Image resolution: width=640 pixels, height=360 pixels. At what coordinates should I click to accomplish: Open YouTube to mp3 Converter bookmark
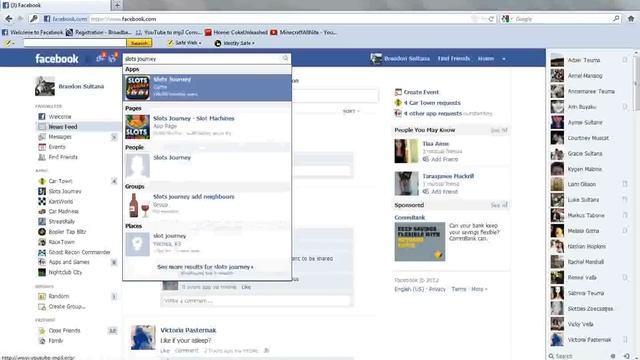coord(168,32)
